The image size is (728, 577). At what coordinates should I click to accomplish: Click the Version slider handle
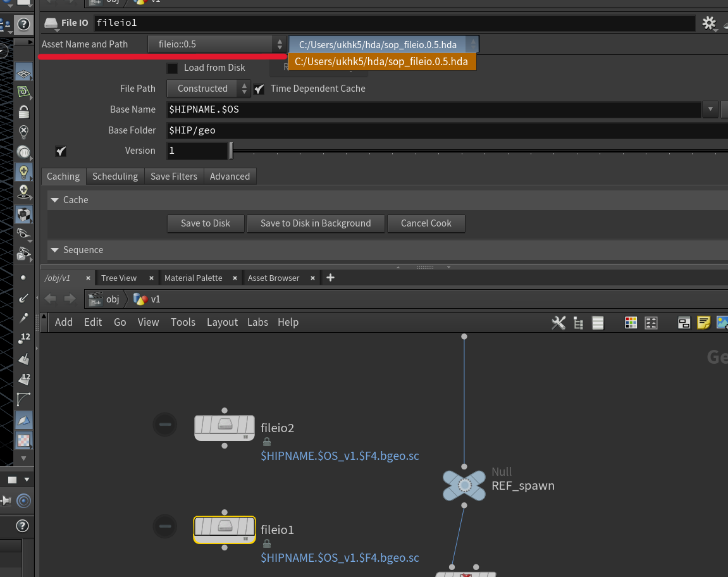tap(231, 151)
